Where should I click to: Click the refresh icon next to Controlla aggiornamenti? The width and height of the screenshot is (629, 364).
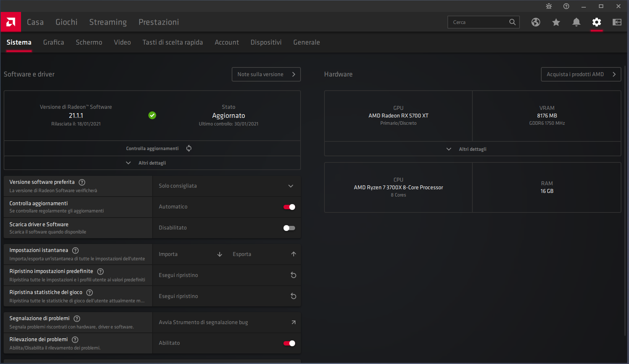(189, 148)
